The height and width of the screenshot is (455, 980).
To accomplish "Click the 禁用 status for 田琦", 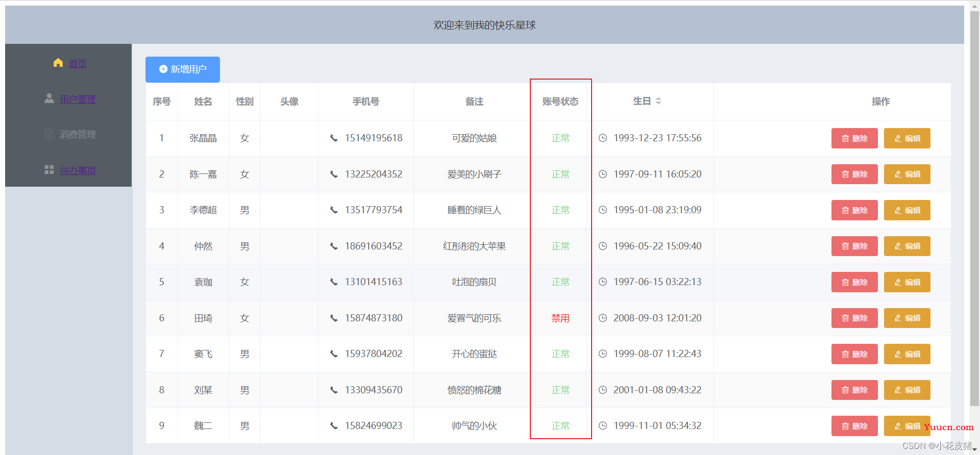I will tap(560, 318).
